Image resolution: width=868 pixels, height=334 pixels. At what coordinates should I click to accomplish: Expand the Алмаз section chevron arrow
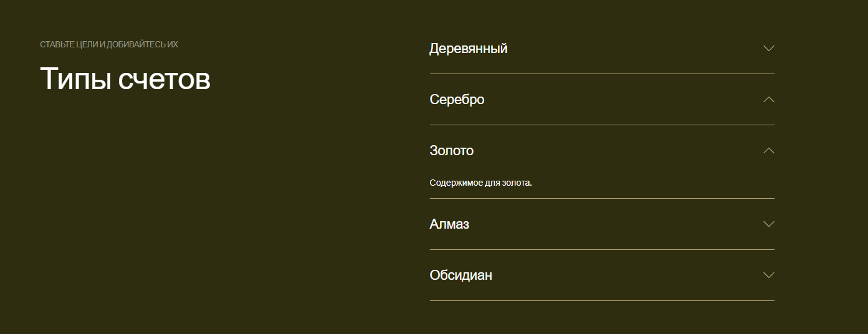tap(768, 224)
